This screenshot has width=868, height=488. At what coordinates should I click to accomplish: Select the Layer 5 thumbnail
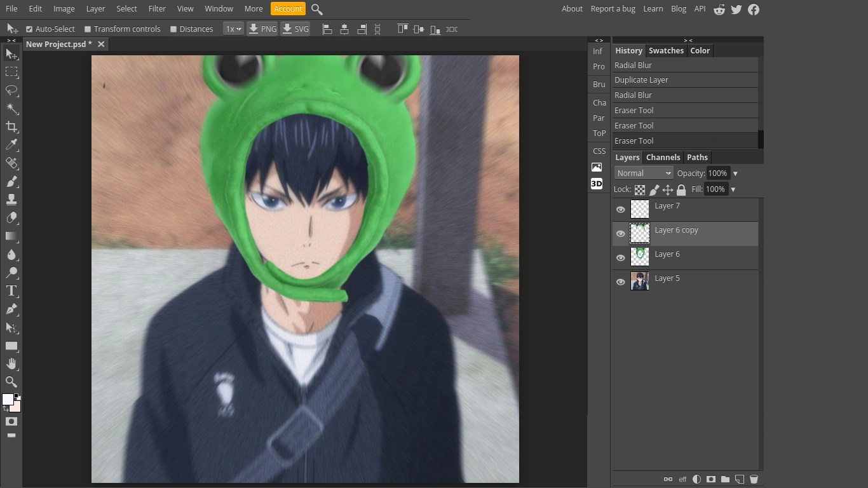click(640, 281)
